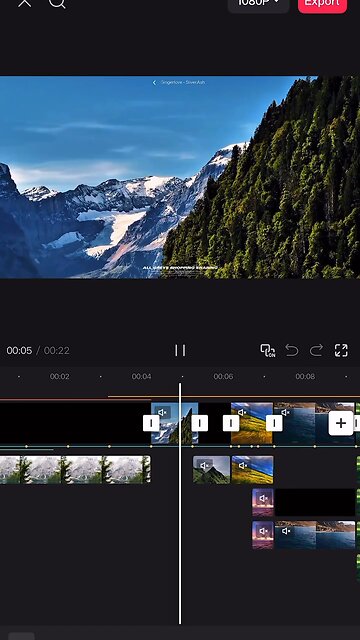Open transition button before main-track yellow field clip
This screenshot has height=640, width=360.
231,423
